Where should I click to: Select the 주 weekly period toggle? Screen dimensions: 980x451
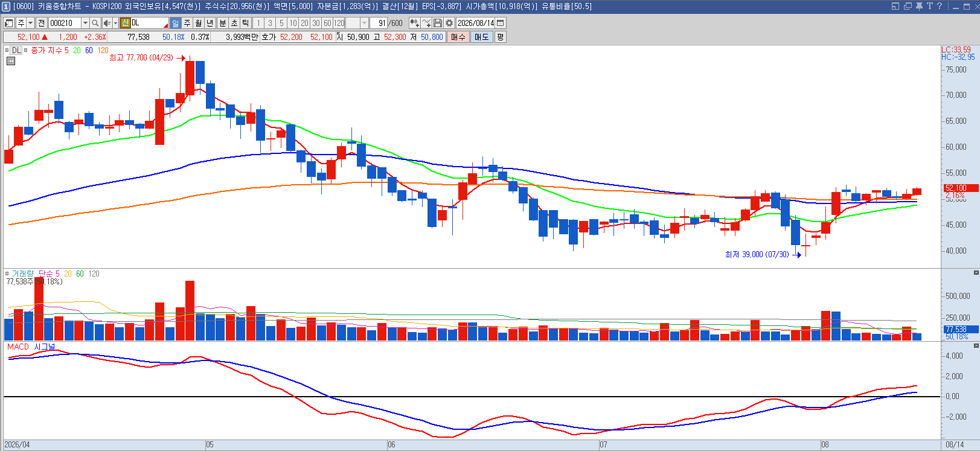187,23
